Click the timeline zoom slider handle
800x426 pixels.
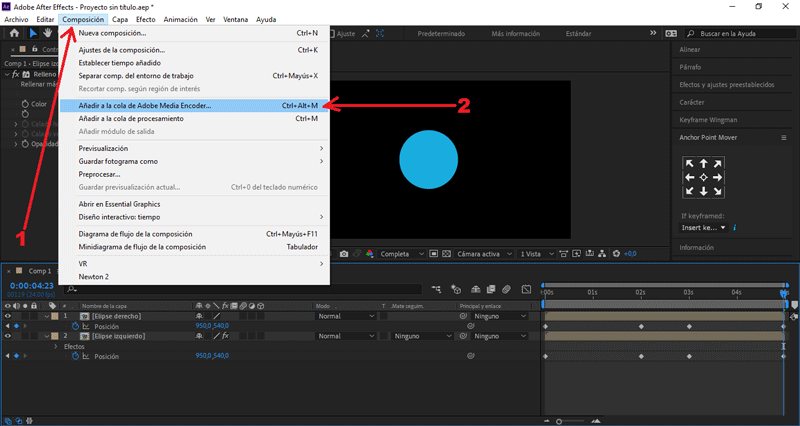pos(559,421)
